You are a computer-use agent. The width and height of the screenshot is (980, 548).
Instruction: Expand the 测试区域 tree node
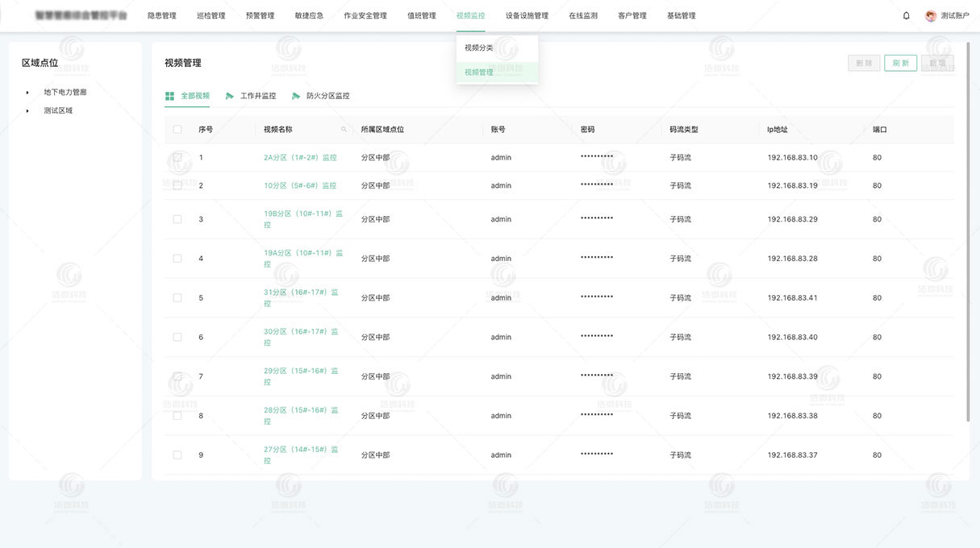point(27,110)
